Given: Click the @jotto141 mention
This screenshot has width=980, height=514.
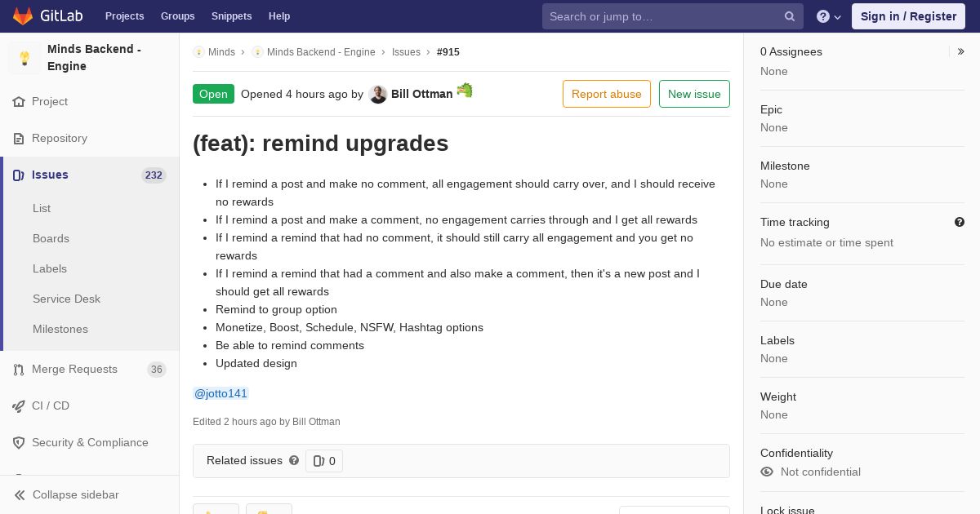Looking at the screenshot, I should pyautogui.click(x=220, y=393).
